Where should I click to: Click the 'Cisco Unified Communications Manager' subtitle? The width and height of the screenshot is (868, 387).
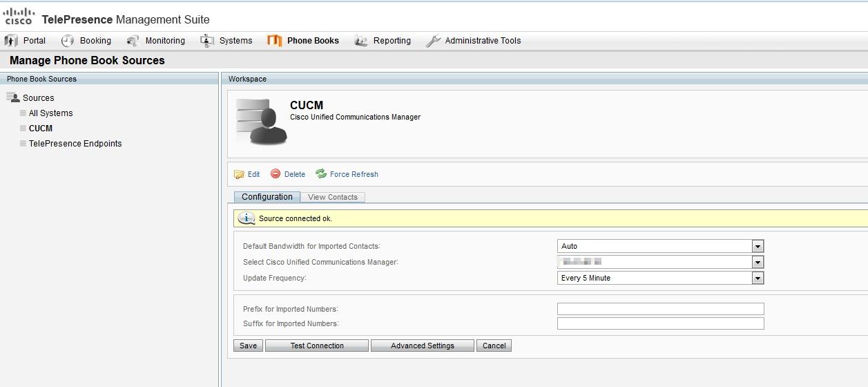click(355, 117)
